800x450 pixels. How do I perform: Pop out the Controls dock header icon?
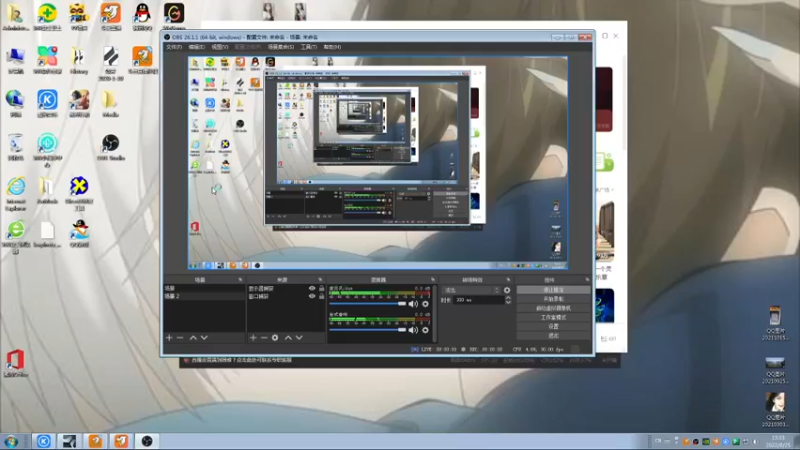587,280
